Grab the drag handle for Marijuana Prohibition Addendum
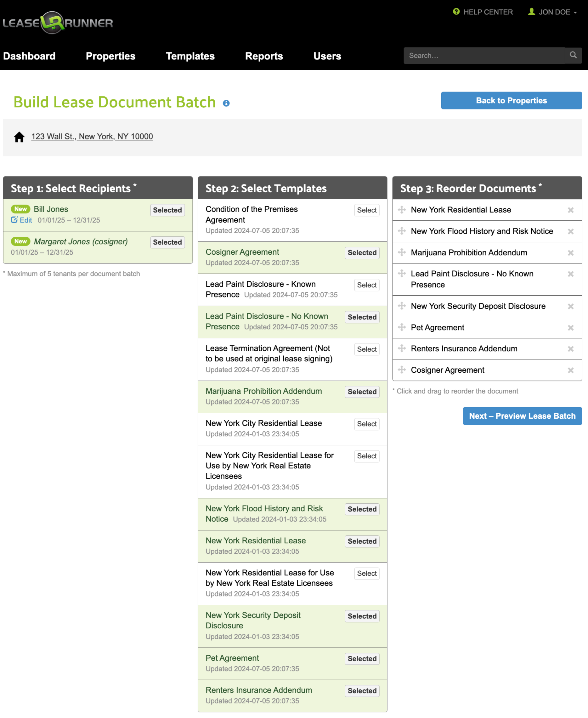Screen dimensions: 588x718 [402, 252]
